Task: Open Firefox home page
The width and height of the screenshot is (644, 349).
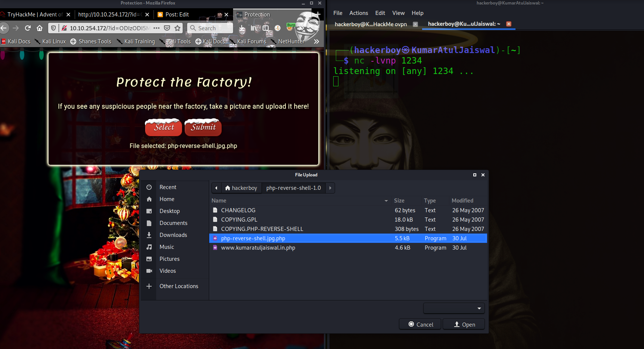Action: pyautogui.click(x=40, y=28)
